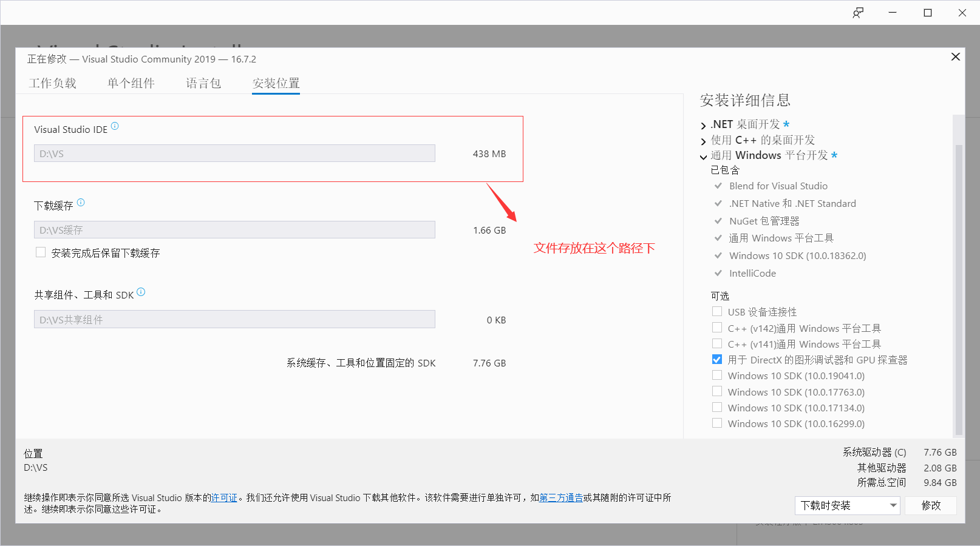Open the 语言包 tab
Viewport: 980px width, 546px height.
tap(203, 83)
